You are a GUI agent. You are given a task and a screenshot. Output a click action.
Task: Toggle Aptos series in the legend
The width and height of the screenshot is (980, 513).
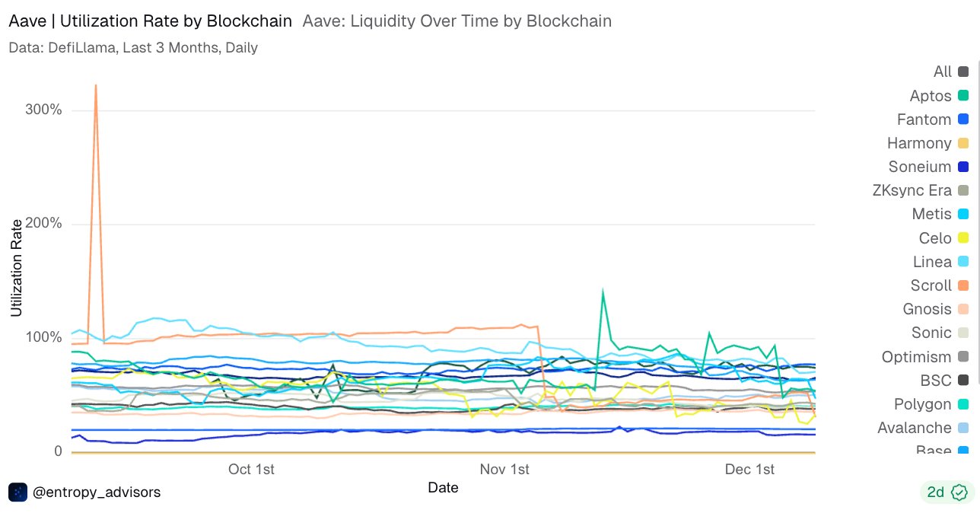[x=931, y=96]
